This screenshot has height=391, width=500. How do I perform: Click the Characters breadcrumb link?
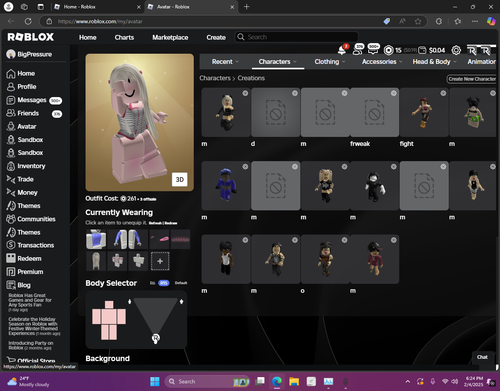click(x=215, y=78)
